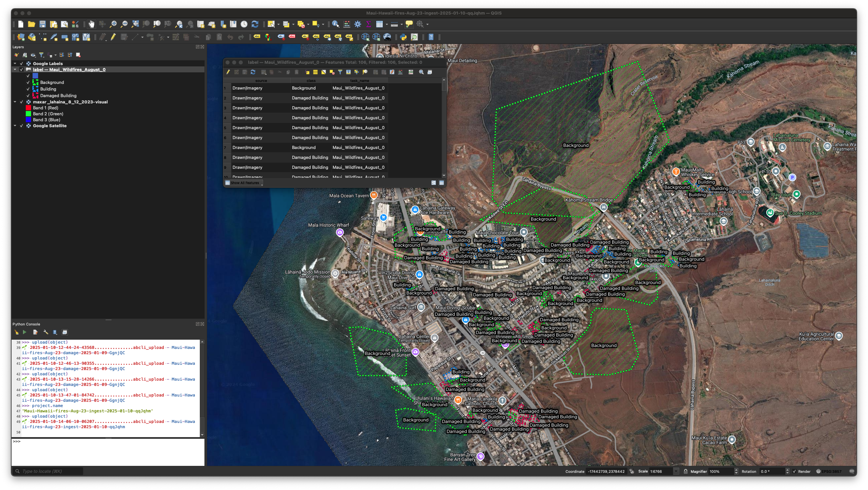
Task: Open the measure tool dropdown arrow
Action: coord(401,24)
